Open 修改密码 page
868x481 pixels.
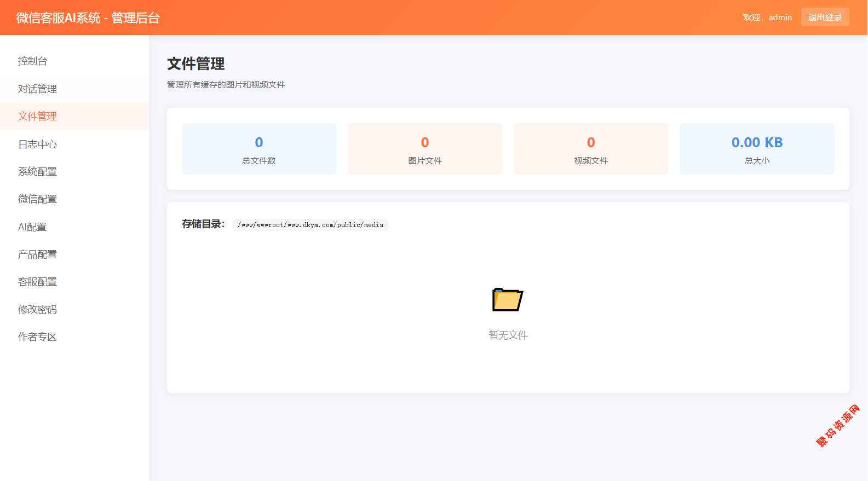pyautogui.click(x=37, y=309)
